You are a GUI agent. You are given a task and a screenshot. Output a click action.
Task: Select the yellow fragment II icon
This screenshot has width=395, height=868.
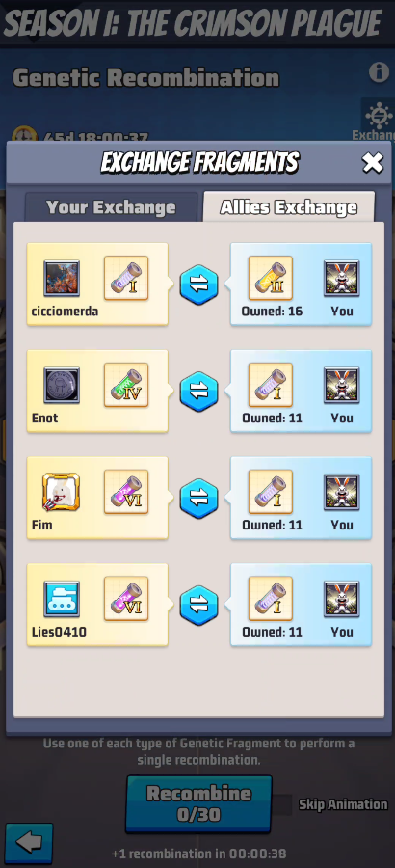271,278
